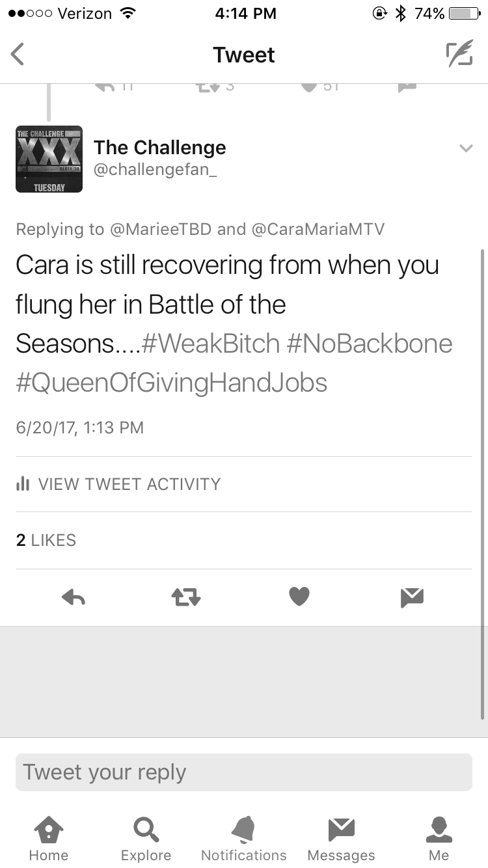Open The Challenge profile picture

pos(49,159)
